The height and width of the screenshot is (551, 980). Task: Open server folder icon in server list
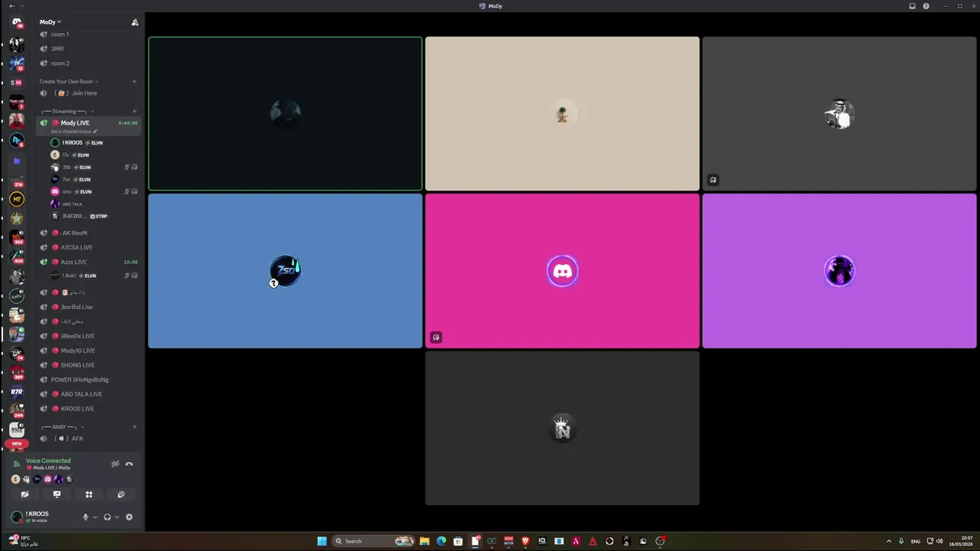coord(17,161)
